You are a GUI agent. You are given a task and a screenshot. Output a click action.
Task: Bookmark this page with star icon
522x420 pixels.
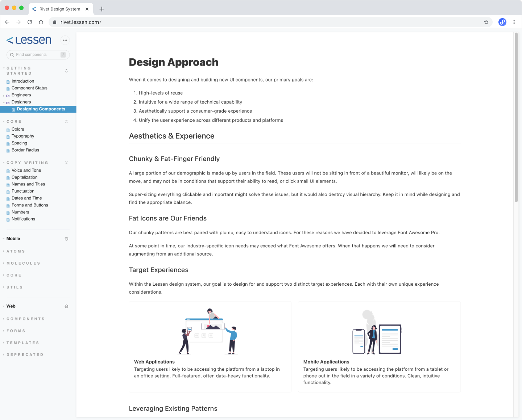(x=486, y=22)
